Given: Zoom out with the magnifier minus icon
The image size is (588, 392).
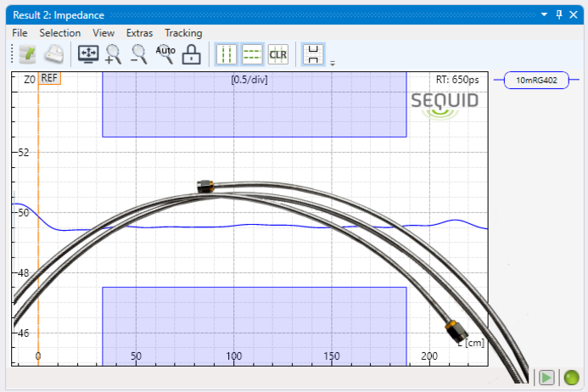Looking at the screenshot, I should (139, 54).
